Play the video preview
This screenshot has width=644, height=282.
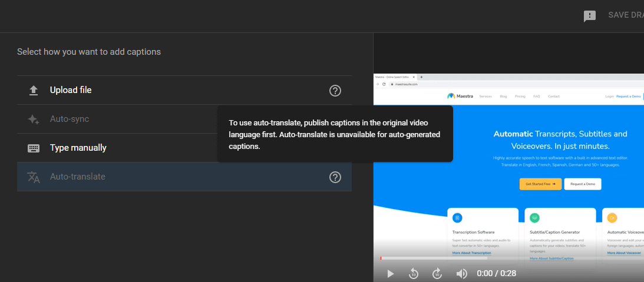click(390, 273)
